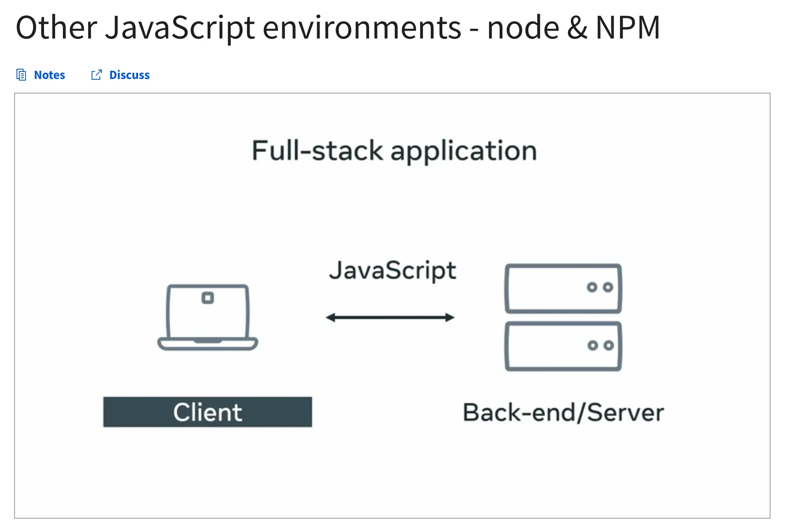Click the laptop base below the screen
This screenshot has height=532, width=787.
coord(208,344)
